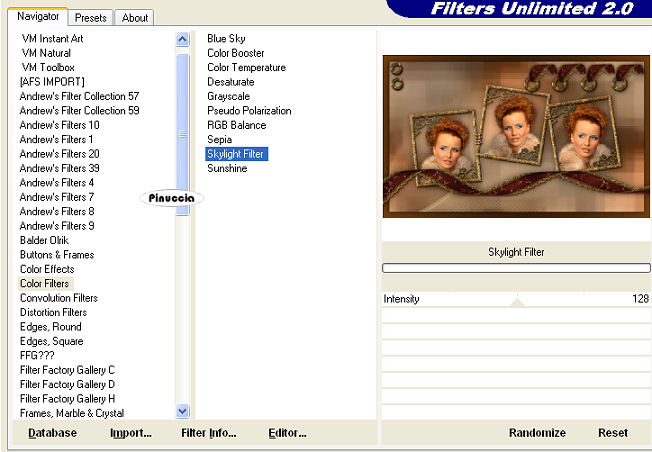
Task: Select Andrew's Filters 4
Action: click(x=57, y=183)
